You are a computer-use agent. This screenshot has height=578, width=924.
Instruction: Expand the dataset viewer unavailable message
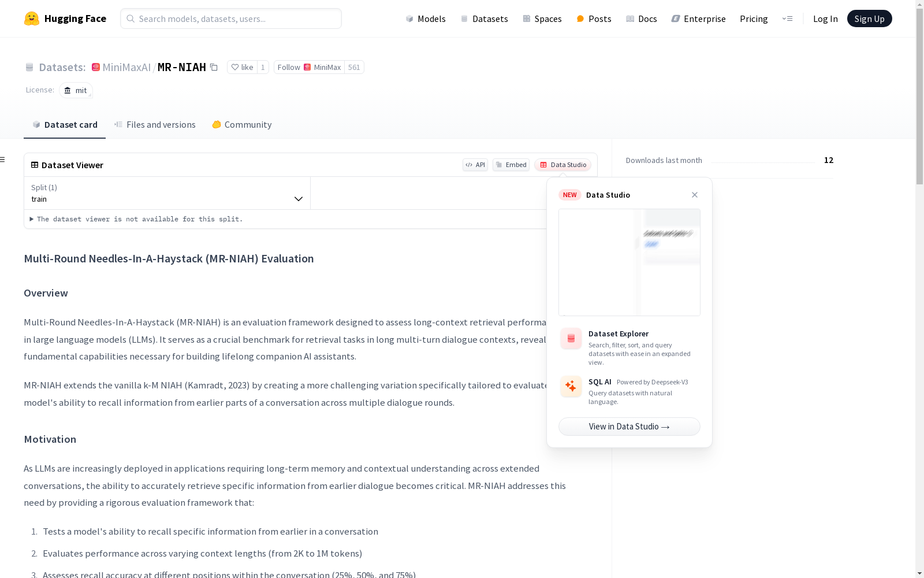(x=136, y=219)
